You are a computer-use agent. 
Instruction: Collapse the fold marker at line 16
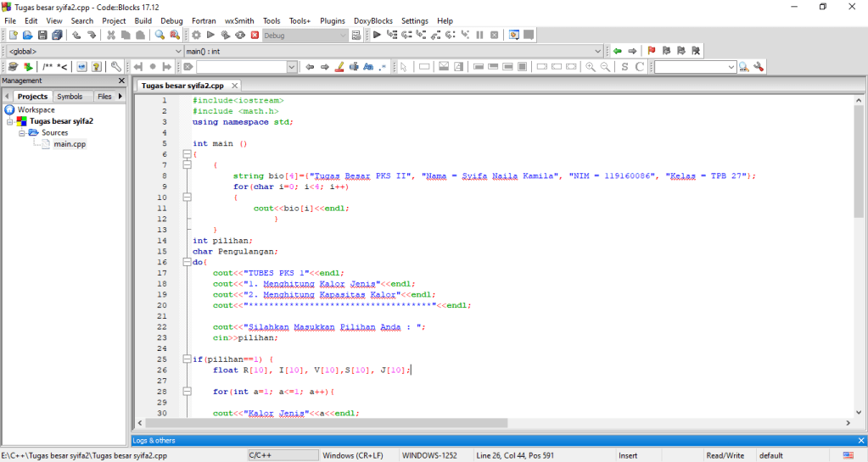[x=187, y=262]
